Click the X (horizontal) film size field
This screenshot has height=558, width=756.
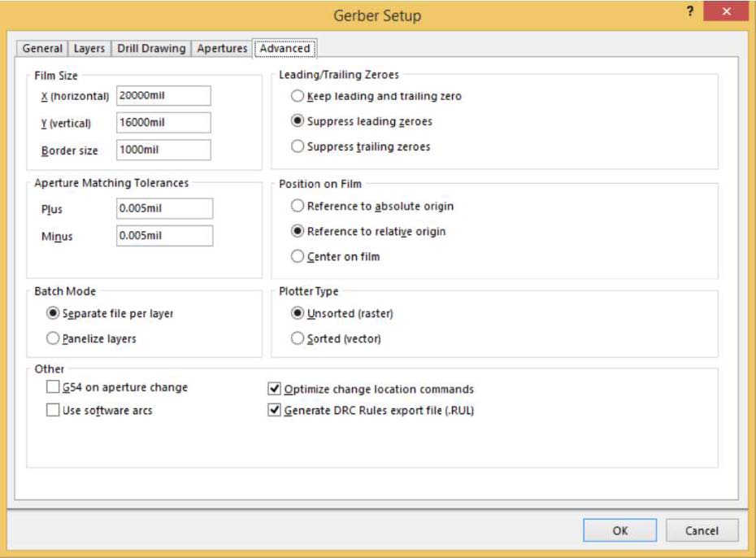[163, 95]
